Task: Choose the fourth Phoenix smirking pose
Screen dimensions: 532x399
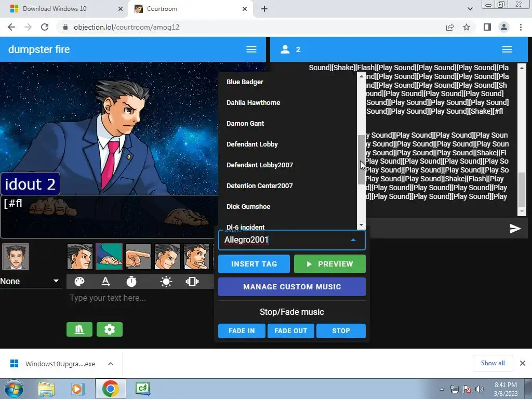Action: [x=167, y=257]
